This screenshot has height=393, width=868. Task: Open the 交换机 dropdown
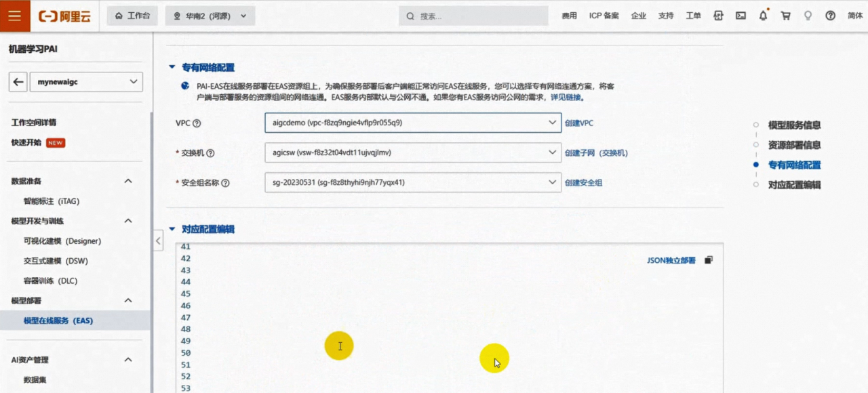click(551, 152)
